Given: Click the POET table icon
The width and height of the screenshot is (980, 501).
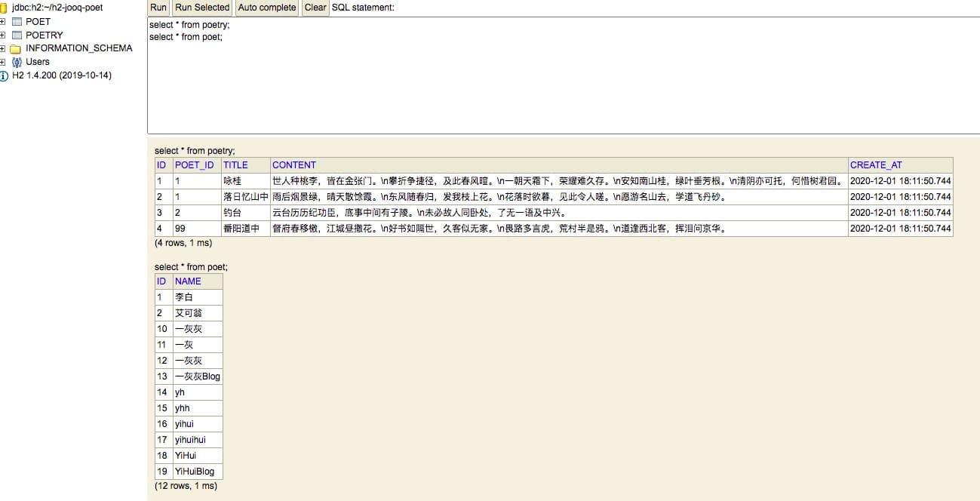Looking at the screenshot, I should (17, 22).
